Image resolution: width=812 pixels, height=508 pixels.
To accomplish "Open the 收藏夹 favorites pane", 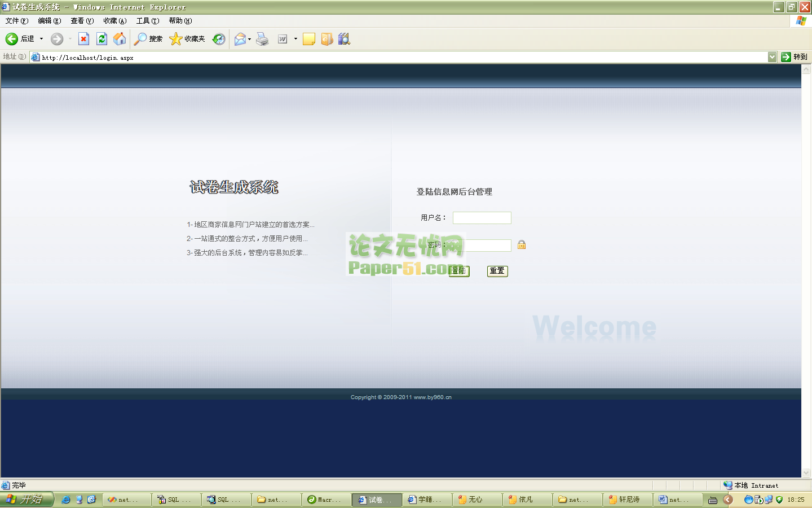I will pyautogui.click(x=187, y=39).
